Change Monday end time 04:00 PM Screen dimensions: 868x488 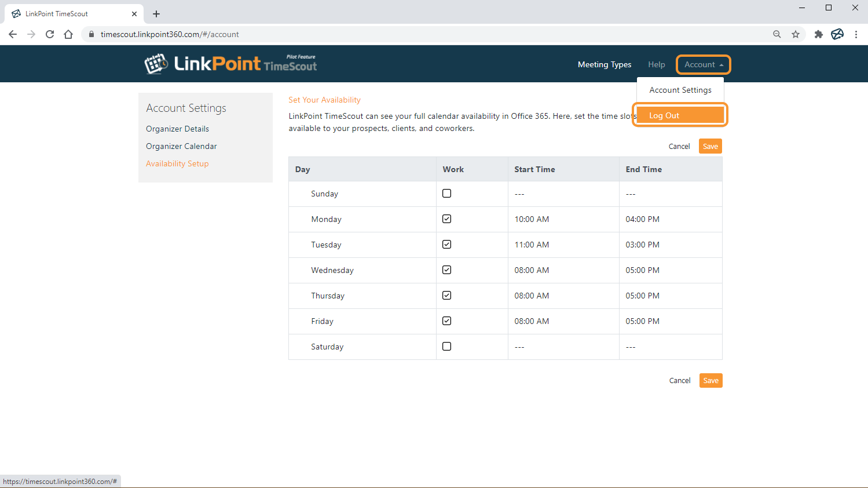click(x=642, y=219)
